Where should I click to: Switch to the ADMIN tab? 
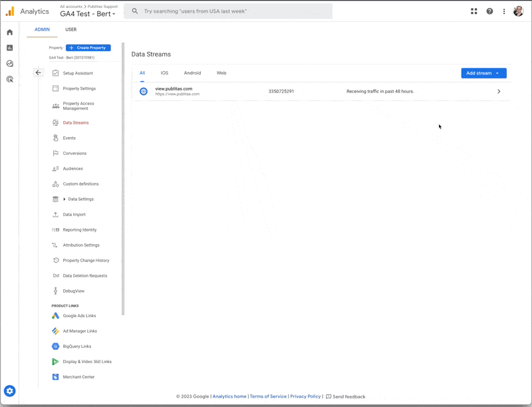(x=42, y=29)
